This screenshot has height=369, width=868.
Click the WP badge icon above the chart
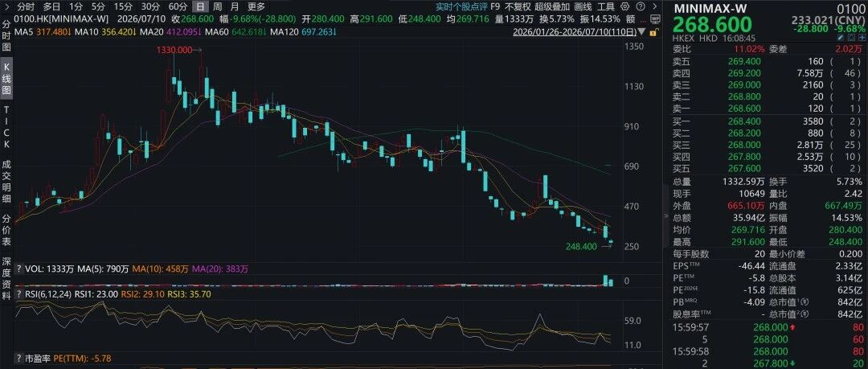[656, 18]
